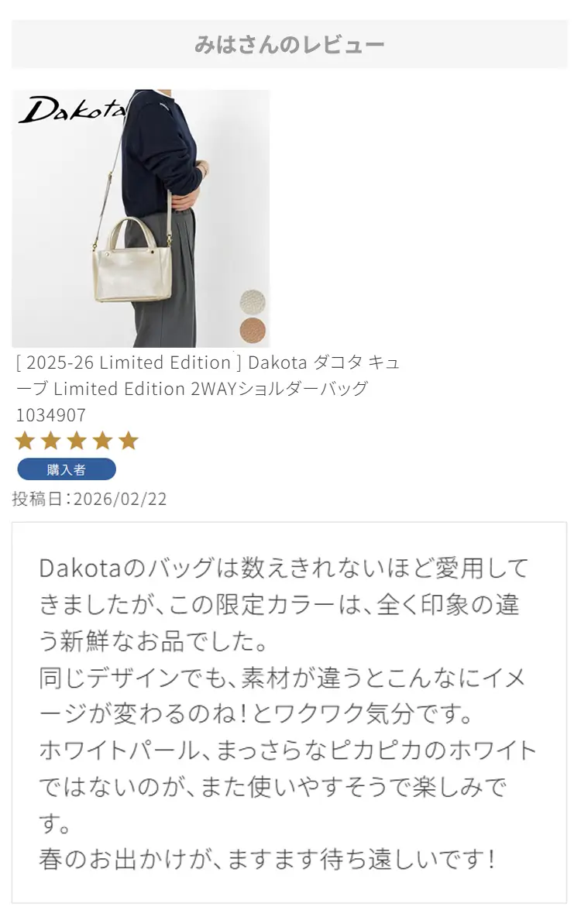Click product code 1034907
581x924 pixels.
click(50, 415)
